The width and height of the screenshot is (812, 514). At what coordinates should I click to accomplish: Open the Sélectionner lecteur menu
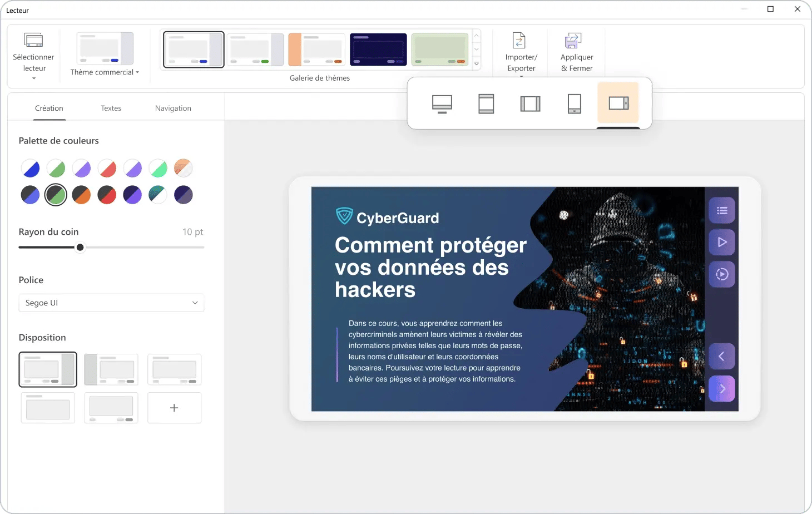(33, 56)
